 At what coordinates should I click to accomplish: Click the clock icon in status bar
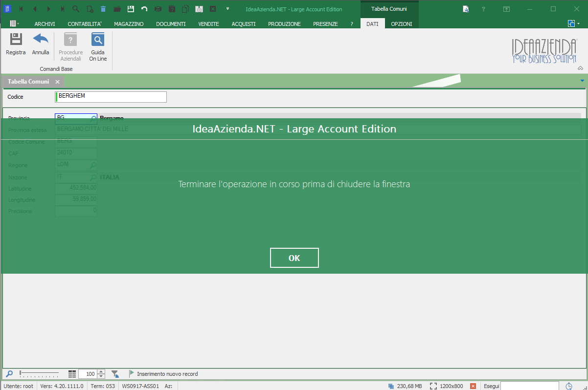(569, 386)
